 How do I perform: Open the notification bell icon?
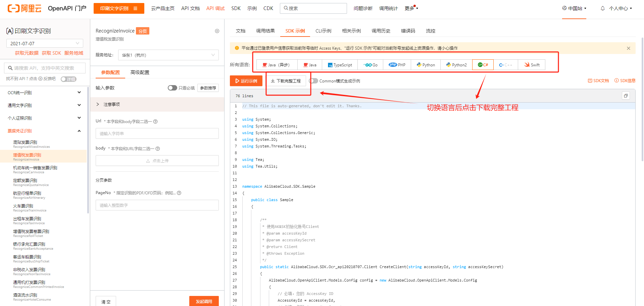(603, 8)
